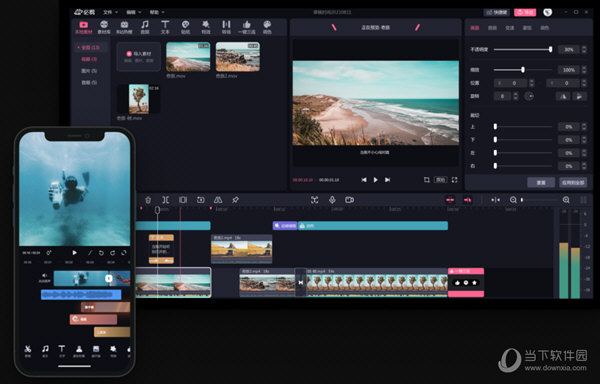
Task: Open the 本地素材 local media tab
Action: click(x=83, y=28)
